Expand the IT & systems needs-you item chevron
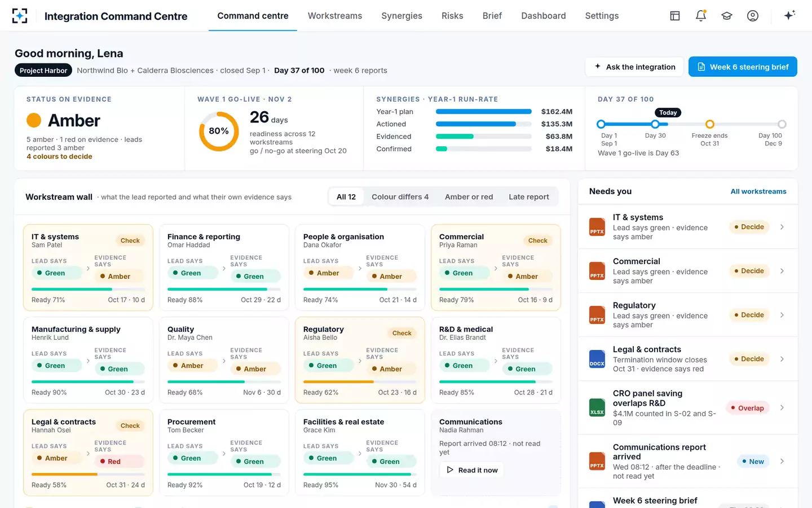The height and width of the screenshot is (508, 812). pos(782,227)
